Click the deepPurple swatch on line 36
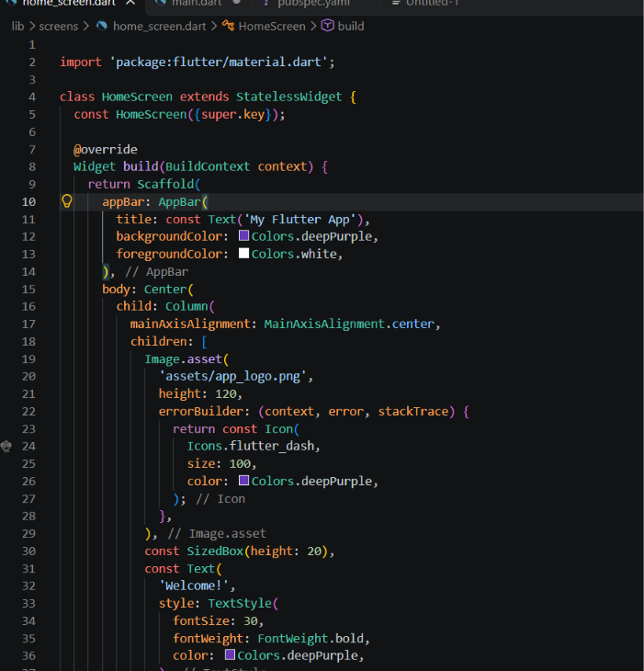This screenshot has width=644, height=671. point(230,654)
